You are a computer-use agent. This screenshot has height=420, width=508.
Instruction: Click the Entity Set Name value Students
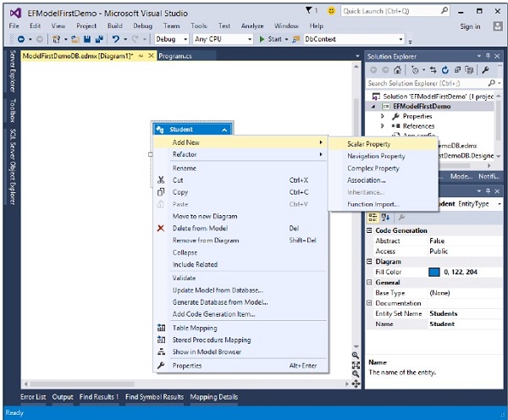click(443, 313)
